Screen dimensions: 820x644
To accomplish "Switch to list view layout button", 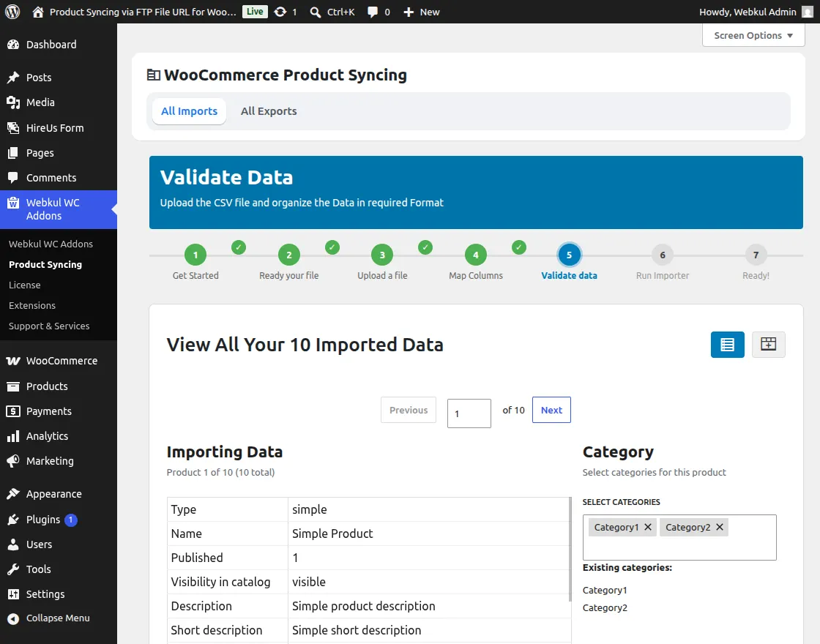I will click(728, 345).
